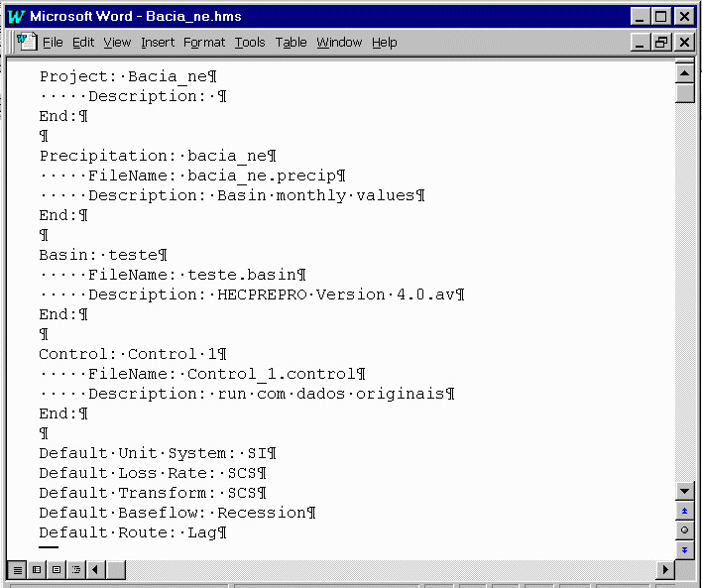The image size is (702, 588).
Task: Restore the document window in menu bar
Action: tap(661, 42)
